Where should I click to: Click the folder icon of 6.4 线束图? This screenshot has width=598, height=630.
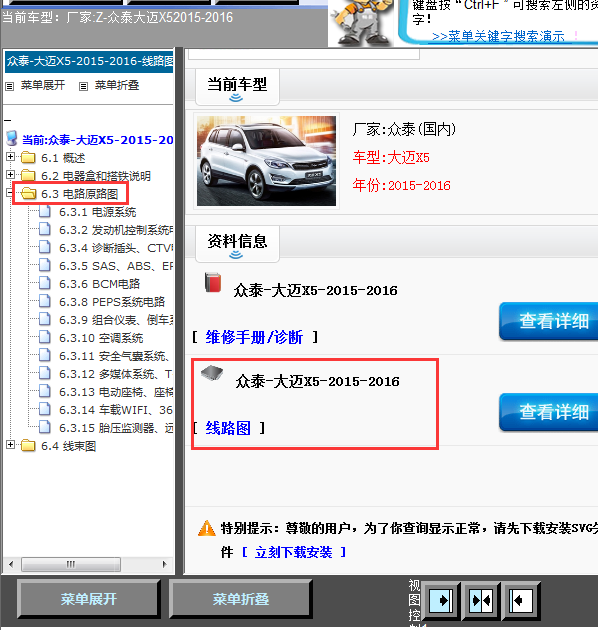coord(28,445)
